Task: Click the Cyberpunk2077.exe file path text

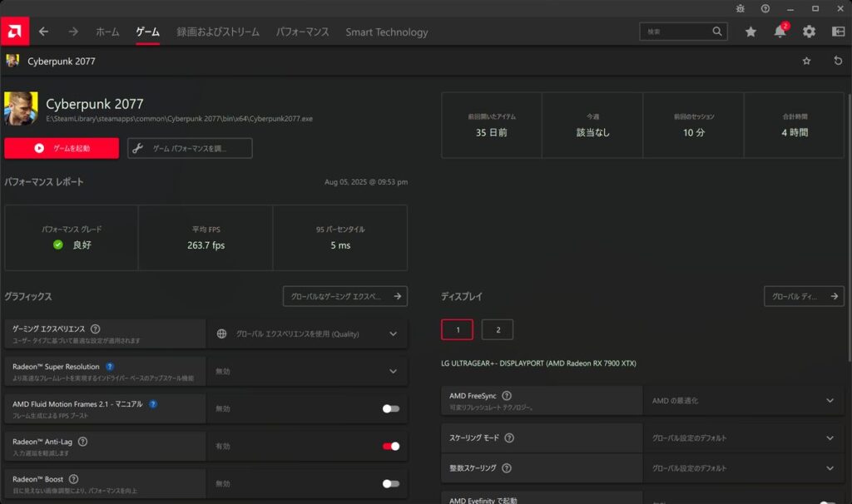Action: (180, 118)
